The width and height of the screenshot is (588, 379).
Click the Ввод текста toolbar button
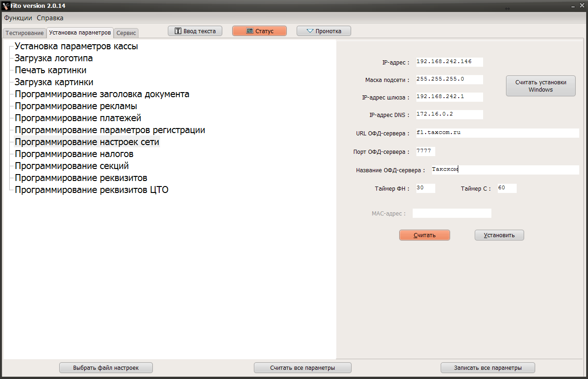coord(195,31)
